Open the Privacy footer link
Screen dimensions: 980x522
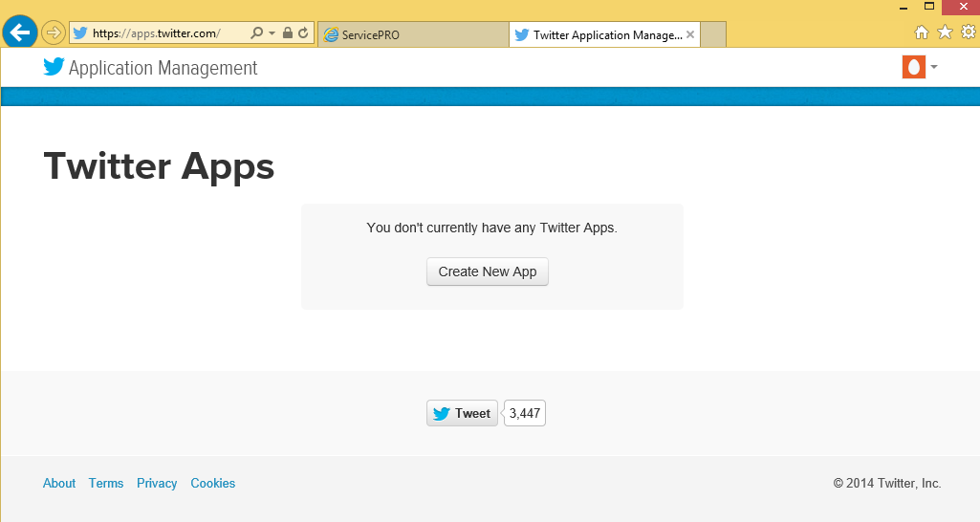(157, 483)
